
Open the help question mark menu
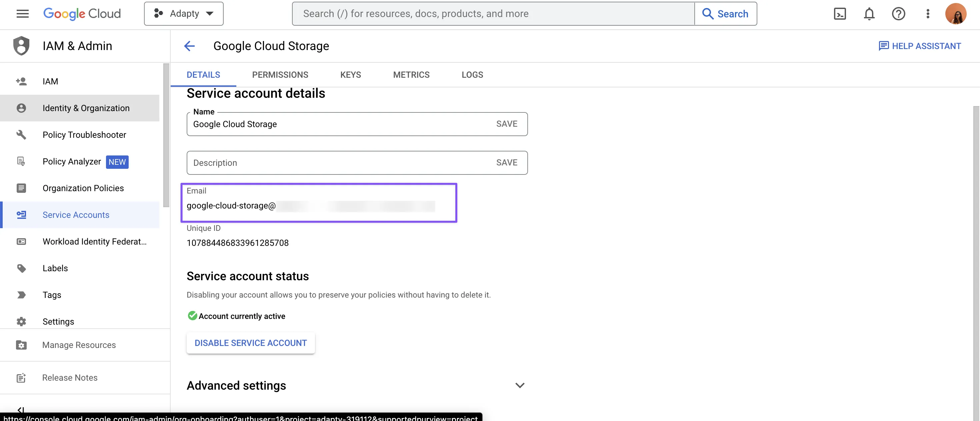pos(898,14)
